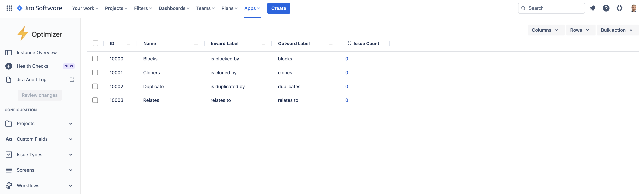Click the Cloners issue count link
Viewport: 644px width, 194px height.
click(347, 73)
